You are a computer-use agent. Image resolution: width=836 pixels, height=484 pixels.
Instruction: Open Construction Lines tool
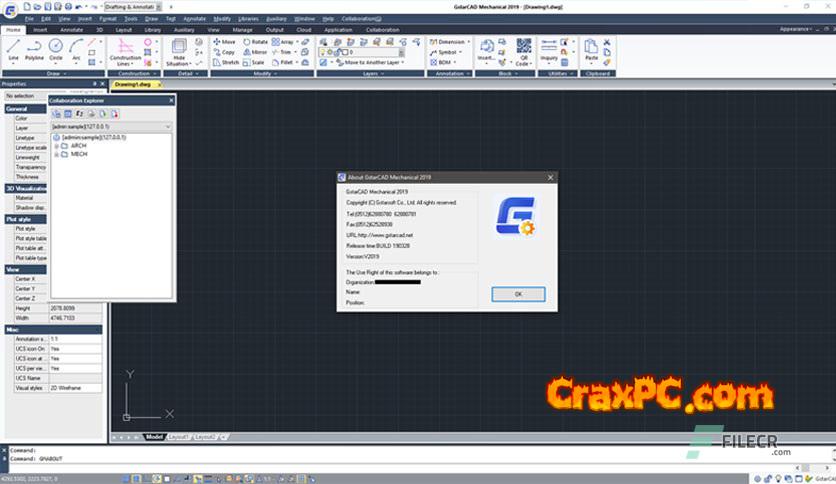point(125,52)
